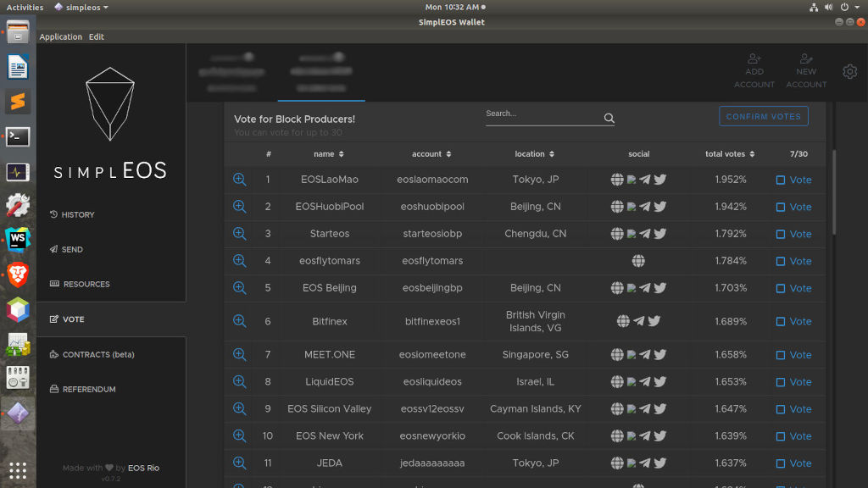Launch Brave browser from the dock
The height and width of the screenshot is (488, 868).
(18, 274)
